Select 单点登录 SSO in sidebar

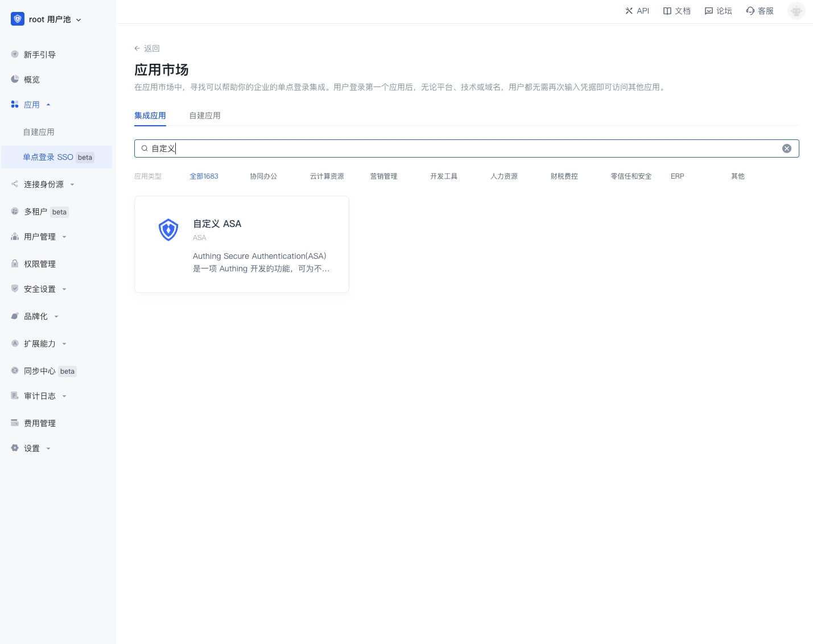(x=48, y=157)
